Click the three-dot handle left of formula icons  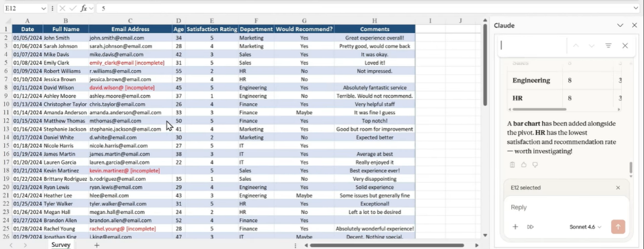coord(52,8)
